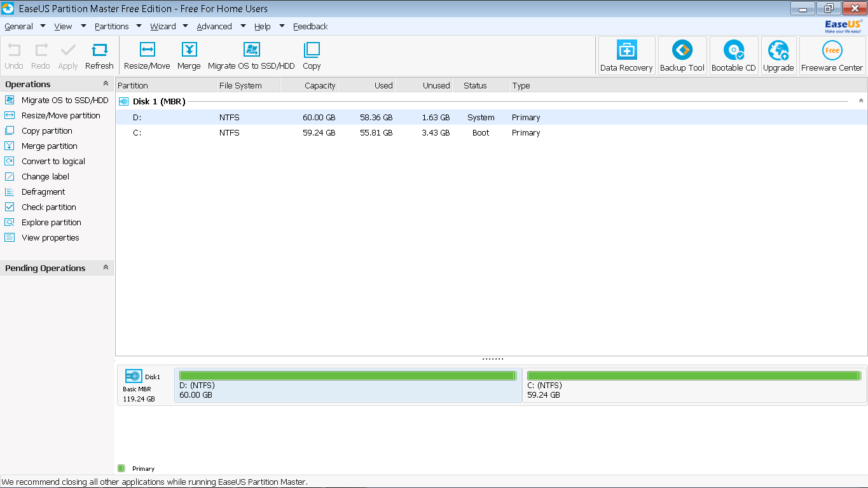Collapse the Operations panel

106,84
